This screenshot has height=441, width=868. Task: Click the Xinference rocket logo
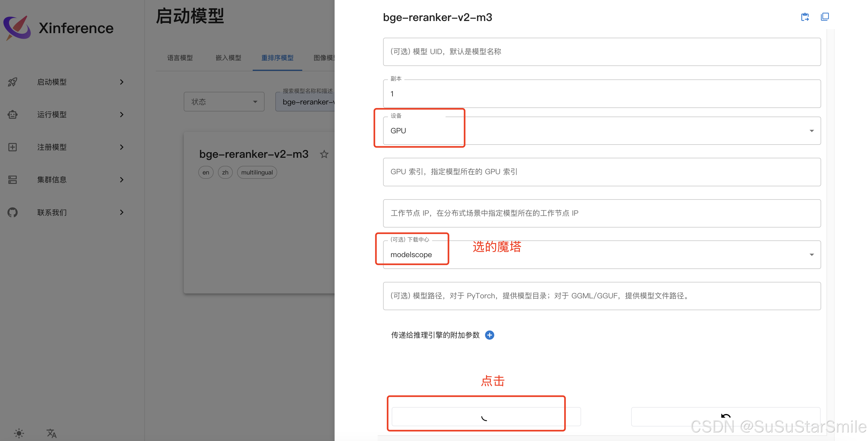pyautogui.click(x=17, y=28)
